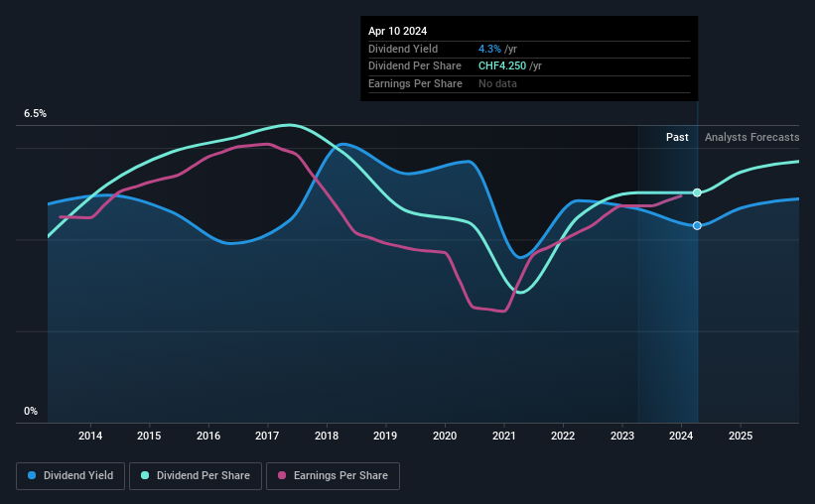The width and height of the screenshot is (815, 504).
Task: Click the 'Past' label on the chart
Action: click(x=677, y=137)
